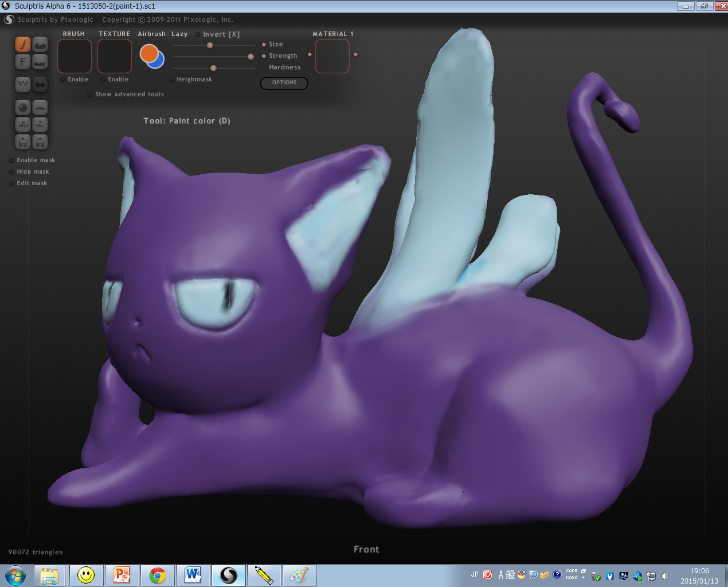The image size is (728, 587).
Task: Toggle pressure dot beside Strength
Action: 264,56
